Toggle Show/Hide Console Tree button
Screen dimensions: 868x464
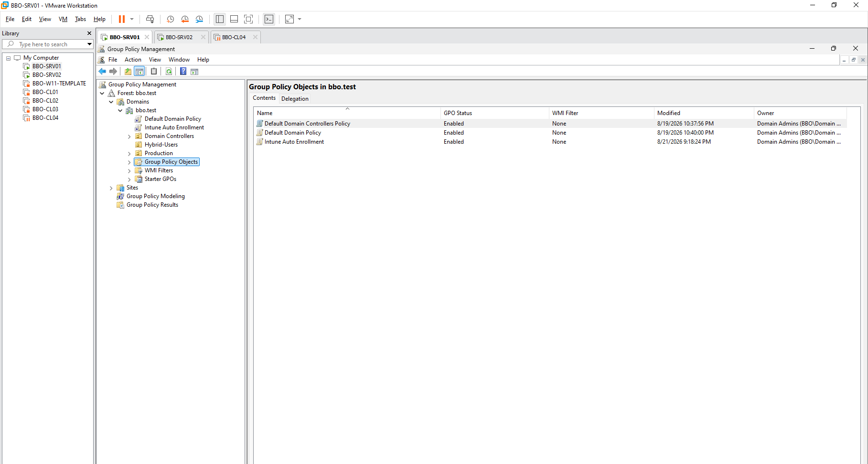139,72
